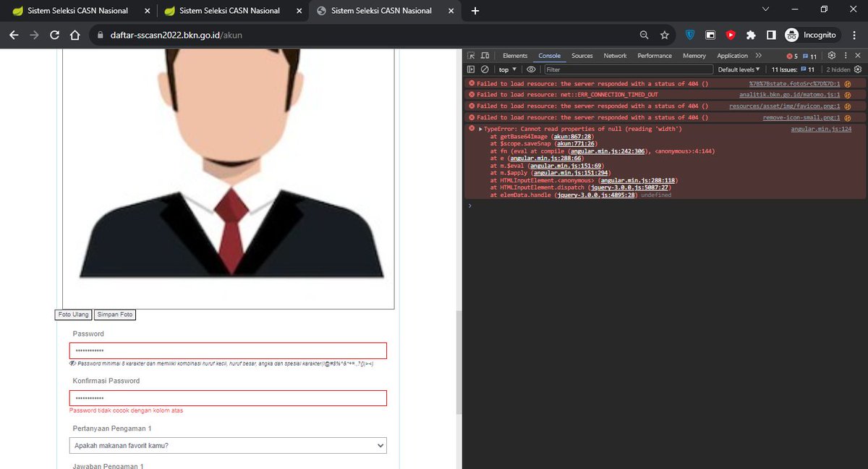
Task: Focus the Password field
Action: (228, 350)
